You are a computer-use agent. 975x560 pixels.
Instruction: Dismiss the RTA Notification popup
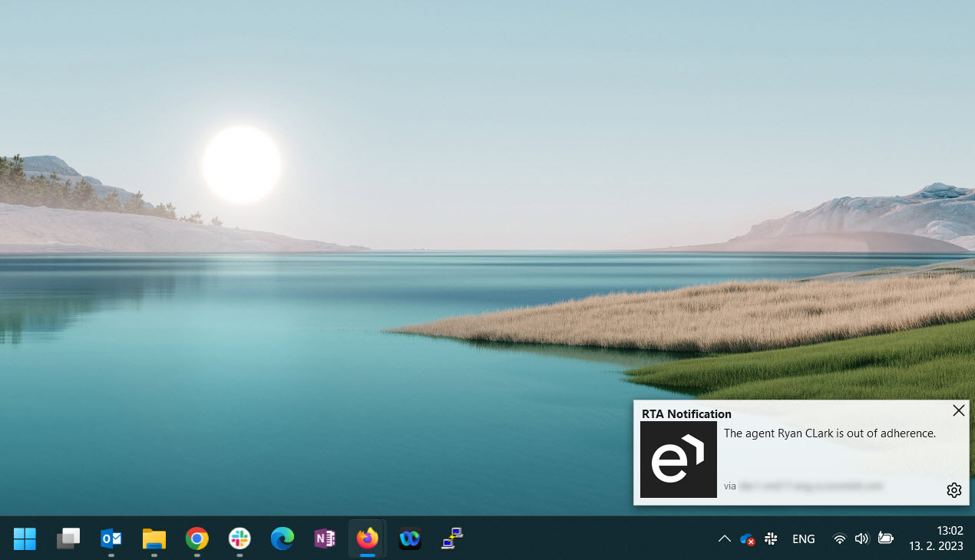(x=958, y=410)
